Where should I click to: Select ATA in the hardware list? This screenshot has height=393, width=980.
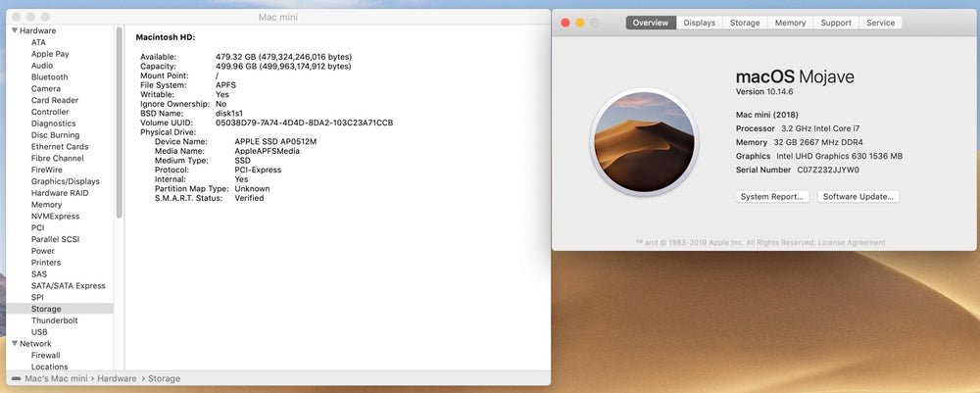pos(39,42)
